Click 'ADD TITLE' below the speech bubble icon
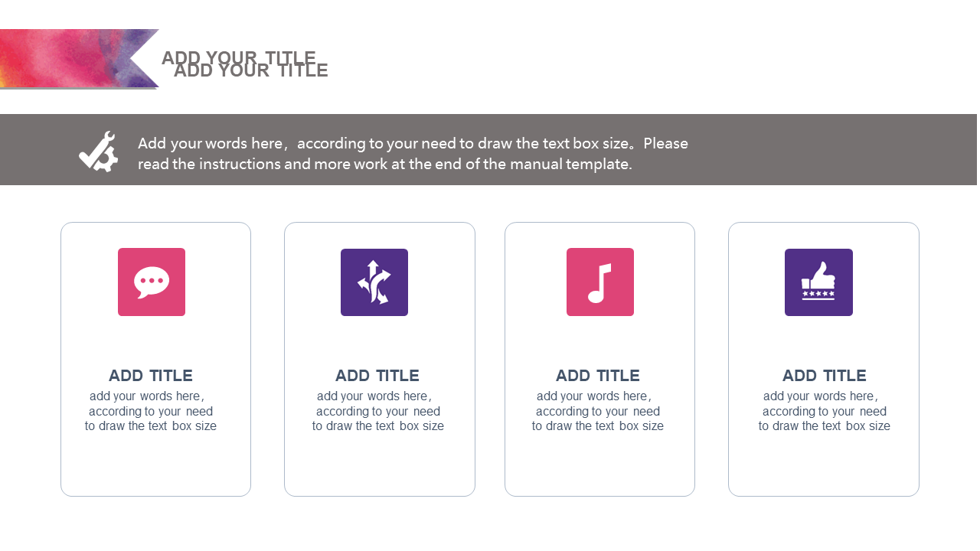 151,376
